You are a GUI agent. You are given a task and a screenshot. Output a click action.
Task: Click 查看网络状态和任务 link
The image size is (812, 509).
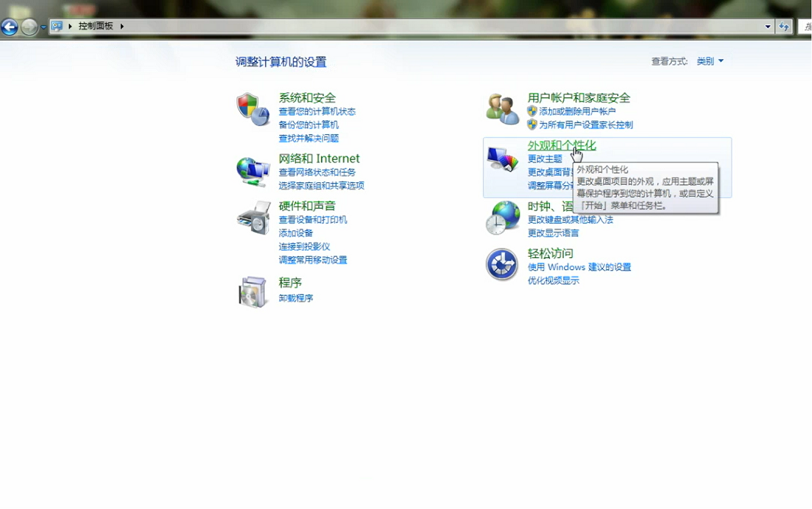[x=317, y=172]
